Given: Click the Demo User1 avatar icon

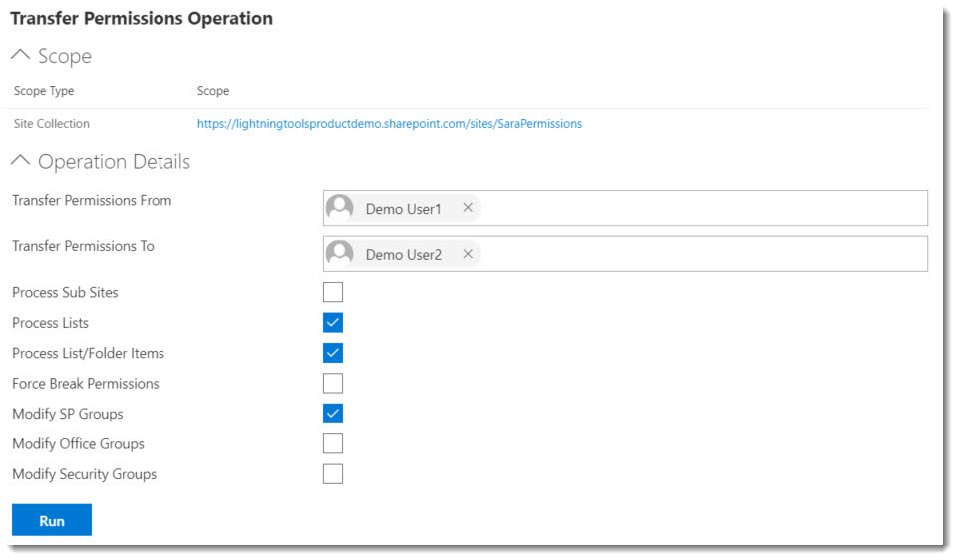Looking at the screenshot, I should pos(340,208).
